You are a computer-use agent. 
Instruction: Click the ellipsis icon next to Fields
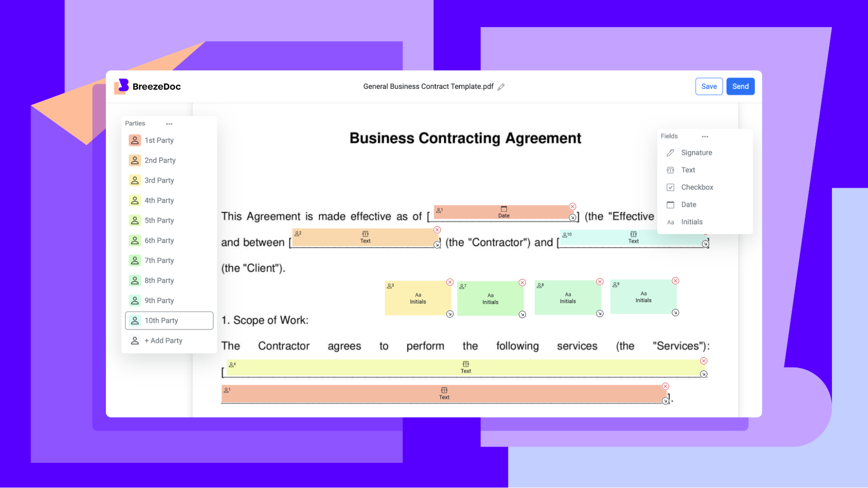[705, 136]
